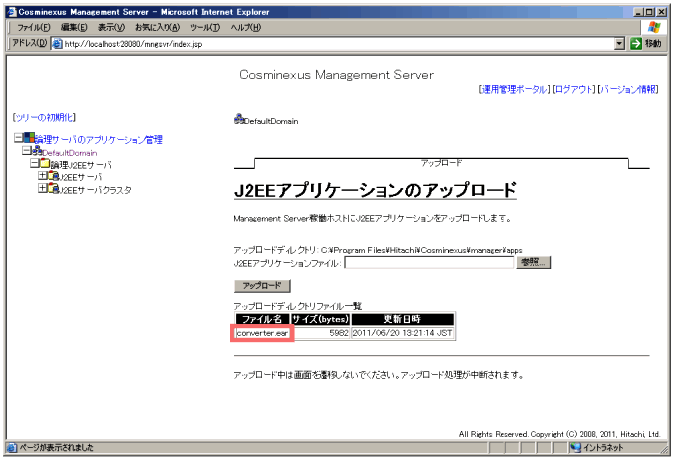Screen dimensions: 673x460
Task: Collapse the 論理J2EEサーバ folder node
Action: coord(34,163)
